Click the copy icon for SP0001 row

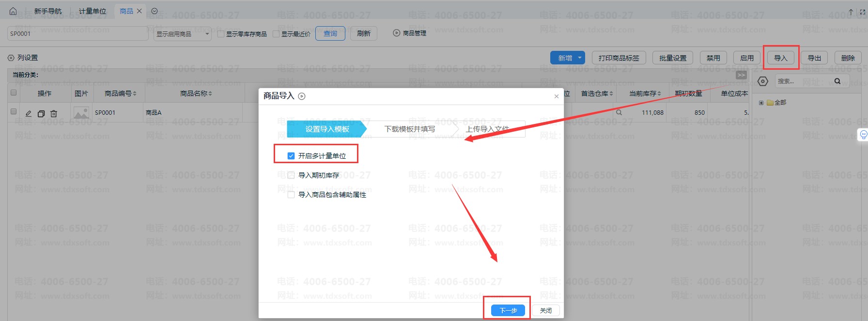click(x=41, y=113)
